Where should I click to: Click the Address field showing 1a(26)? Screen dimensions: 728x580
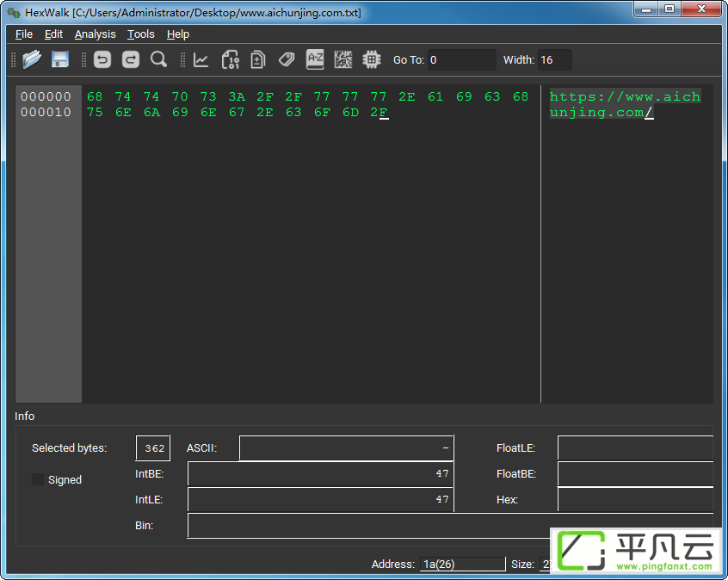click(x=462, y=564)
